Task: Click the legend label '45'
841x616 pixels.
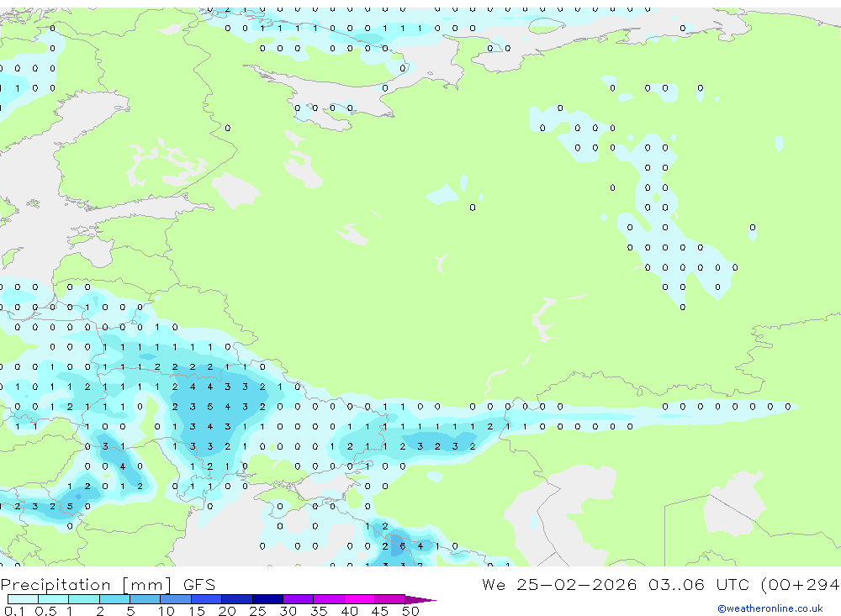Action: (380, 611)
